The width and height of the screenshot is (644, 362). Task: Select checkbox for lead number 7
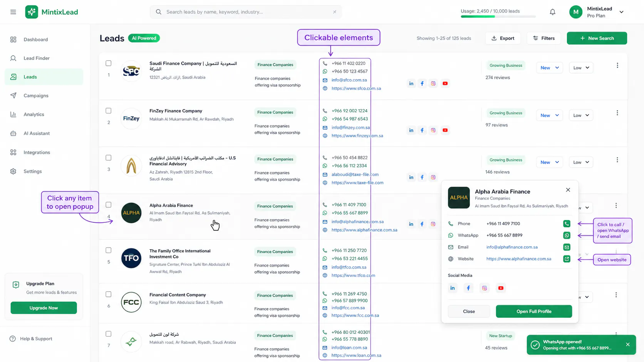pyautogui.click(x=109, y=334)
